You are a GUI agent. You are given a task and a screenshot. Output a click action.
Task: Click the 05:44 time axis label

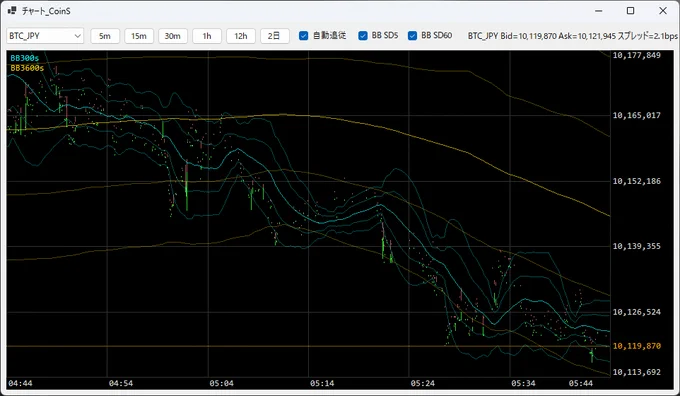click(x=581, y=383)
